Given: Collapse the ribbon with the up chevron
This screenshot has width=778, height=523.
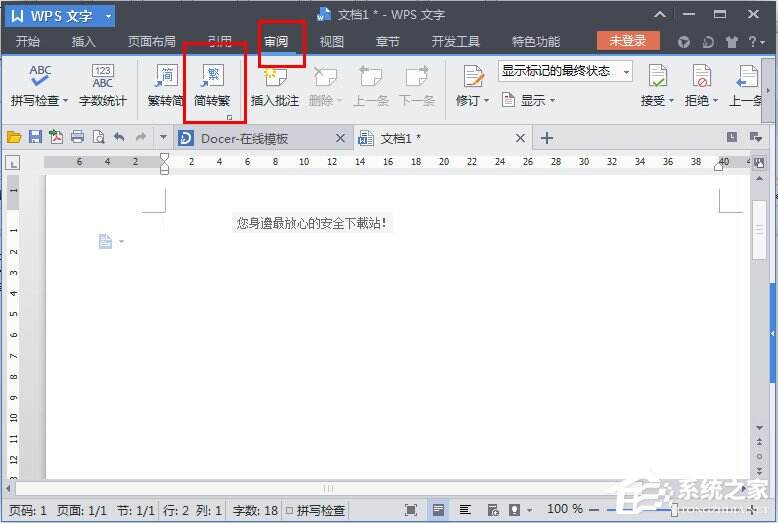Looking at the screenshot, I should (x=659, y=14).
